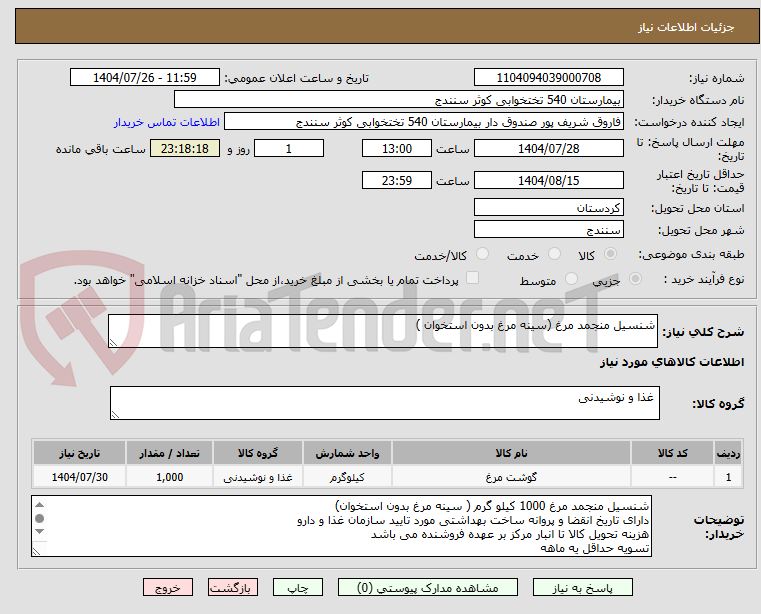
Task: Click the quantity cell 1,000
Action: coord(169,477)
